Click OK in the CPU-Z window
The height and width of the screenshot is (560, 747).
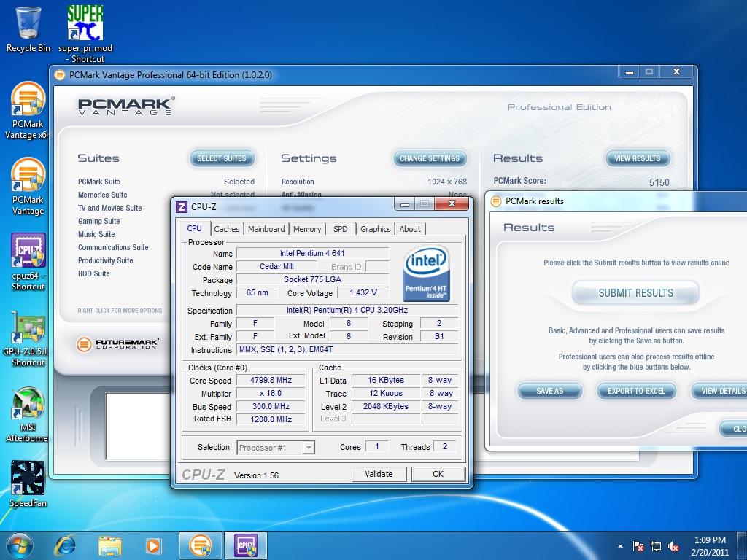(438, 474)
